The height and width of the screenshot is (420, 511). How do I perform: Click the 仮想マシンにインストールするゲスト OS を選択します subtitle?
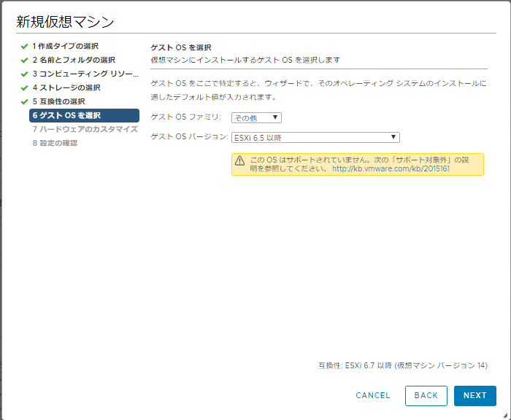coord(245,61)
